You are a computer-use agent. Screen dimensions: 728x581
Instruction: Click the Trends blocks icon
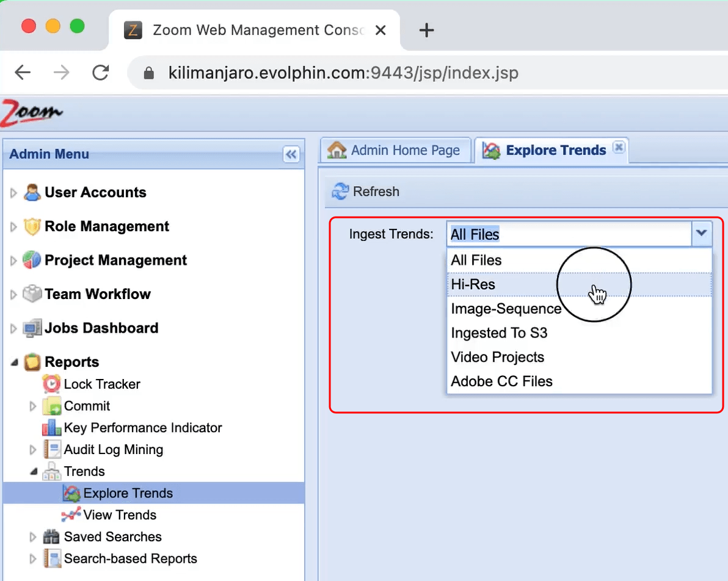tap(51, 471)
